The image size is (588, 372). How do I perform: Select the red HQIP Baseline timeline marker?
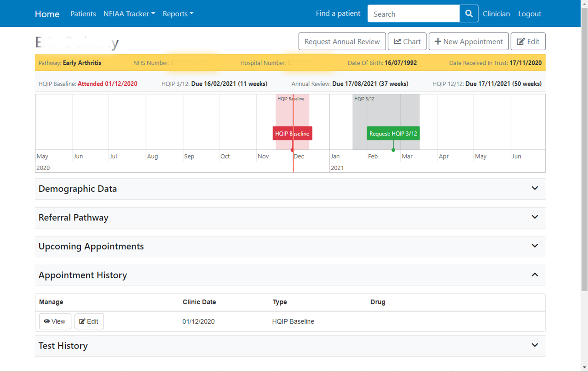tap(292, 133)
